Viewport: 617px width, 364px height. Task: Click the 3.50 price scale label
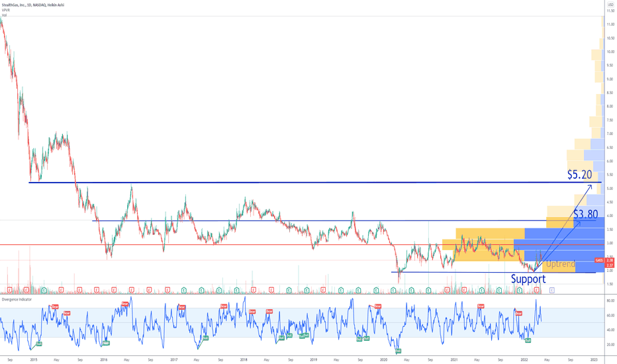(610, 230)
